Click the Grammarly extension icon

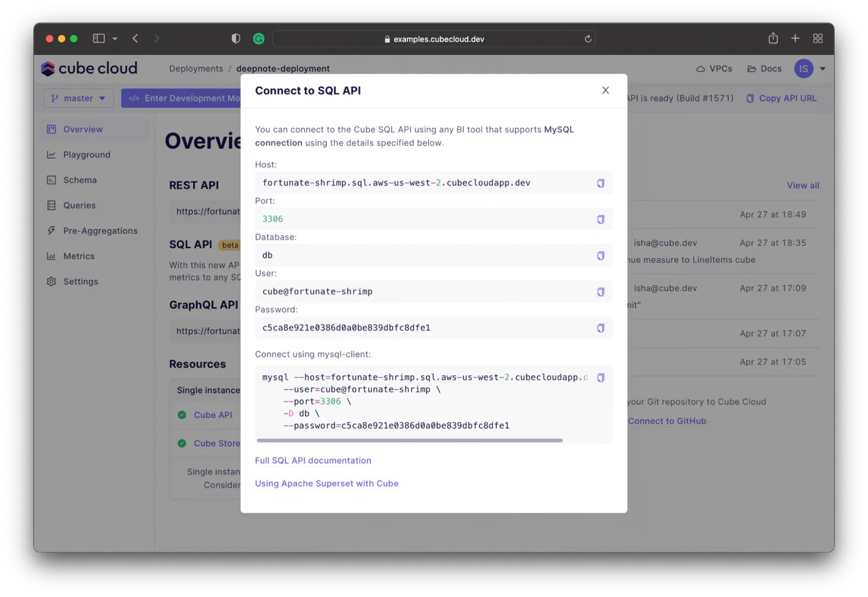[259, 38]
